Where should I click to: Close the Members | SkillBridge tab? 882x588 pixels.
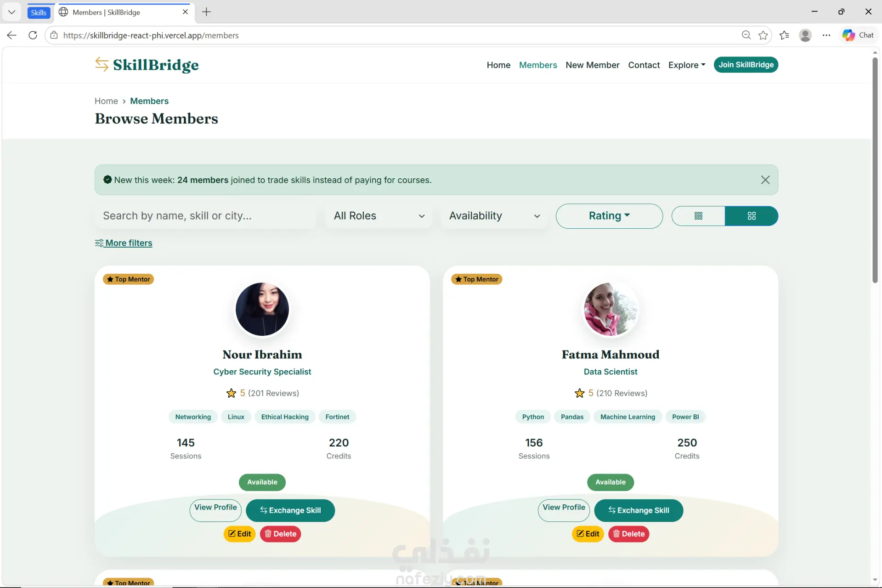[x=185, y=12]
